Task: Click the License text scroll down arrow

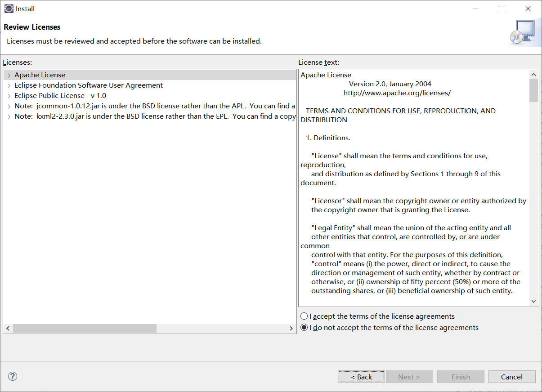Action: point(534,302)
